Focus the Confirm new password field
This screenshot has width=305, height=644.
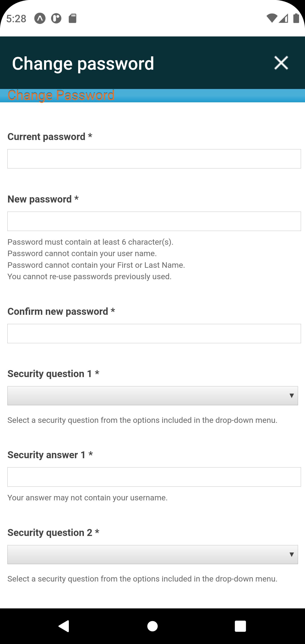tap(154, 333)
